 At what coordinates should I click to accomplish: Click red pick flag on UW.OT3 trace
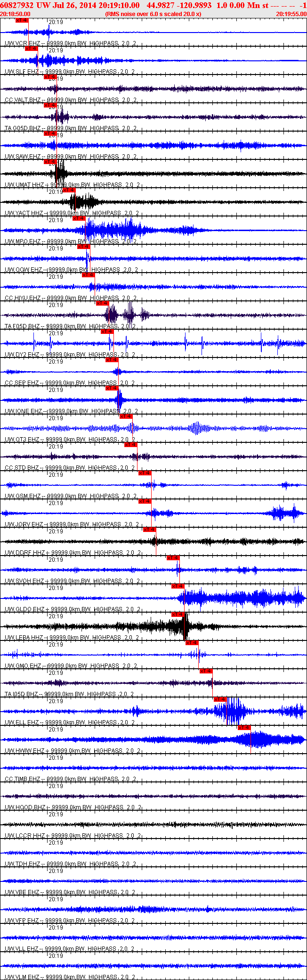126,416
